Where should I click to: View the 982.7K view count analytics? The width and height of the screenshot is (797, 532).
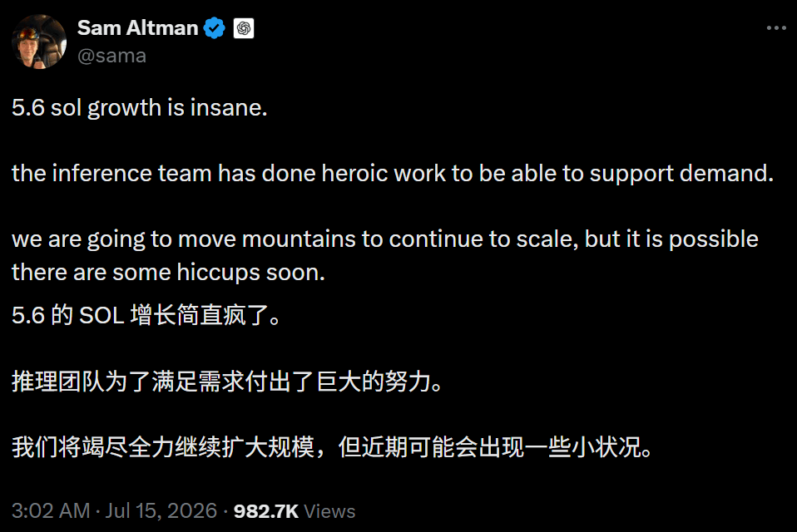click(x=266, y=511)
